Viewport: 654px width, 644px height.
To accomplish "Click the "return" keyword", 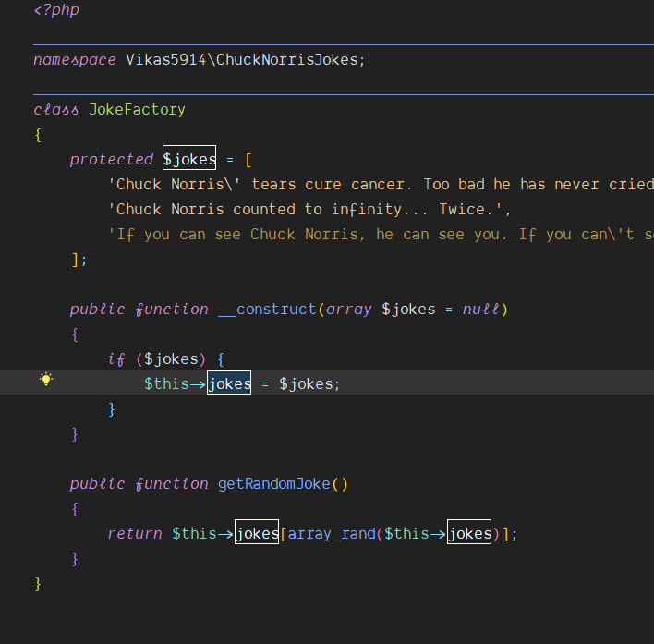I will click(x=135, y=533).
